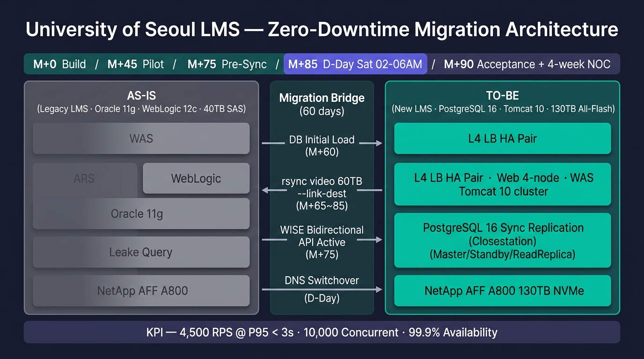This screenshot has width=644, height=359.
Task: Click the top L4 LB HA Pair block
Action: point(503,138)
